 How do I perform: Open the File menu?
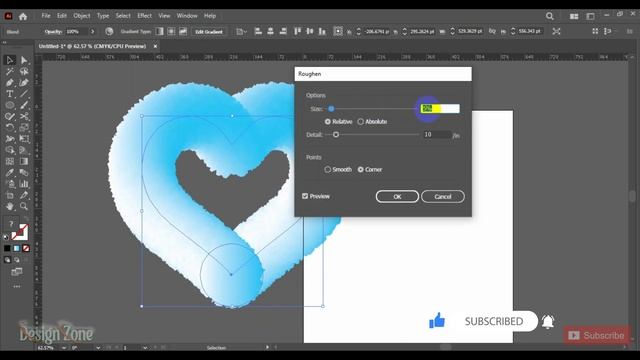tap(46, 16)
